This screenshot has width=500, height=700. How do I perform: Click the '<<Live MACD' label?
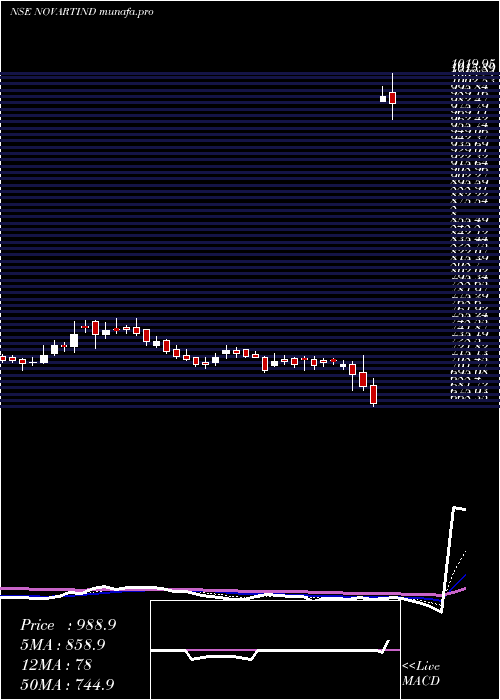(x=421, y=674)
